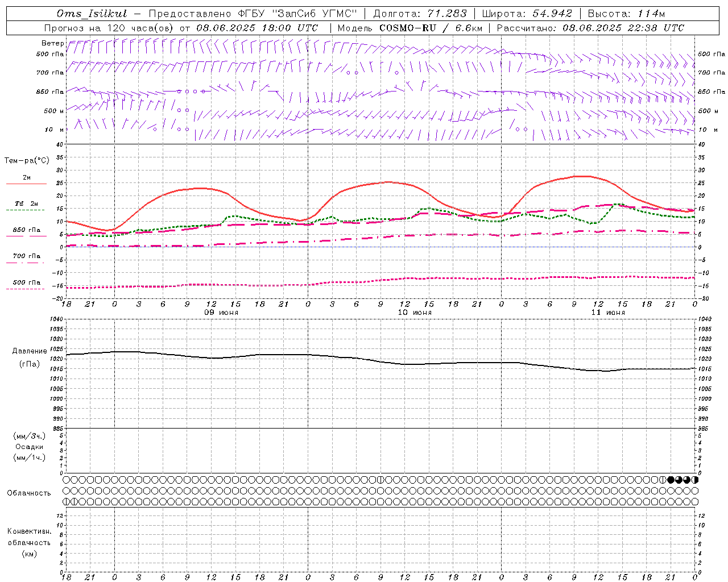Click the 700 гПа label left of wind barbs
This screenshot has width=728, height=582.
click(x=50, y=73)
